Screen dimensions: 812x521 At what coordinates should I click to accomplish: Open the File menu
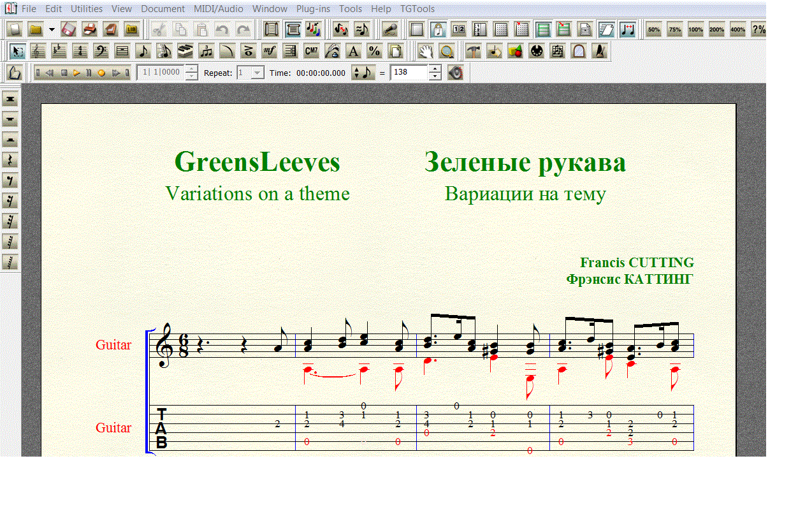(x=29, y=9)
